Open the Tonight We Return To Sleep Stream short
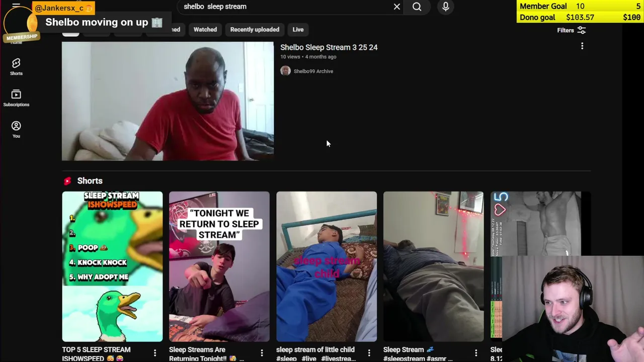 219,266
